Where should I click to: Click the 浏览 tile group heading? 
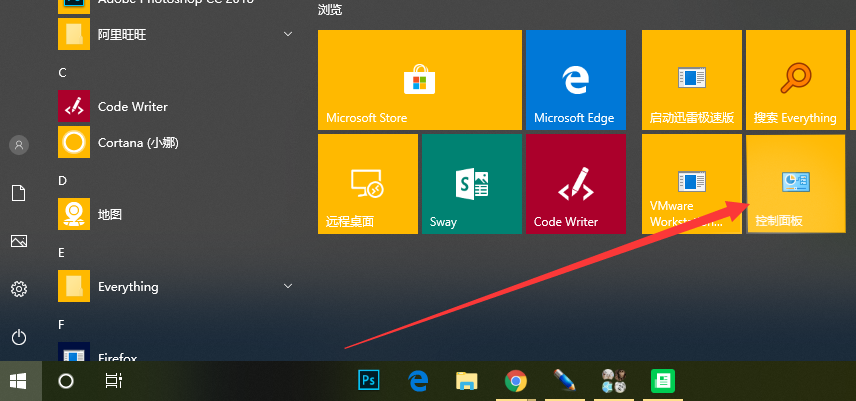click(330, 9)
